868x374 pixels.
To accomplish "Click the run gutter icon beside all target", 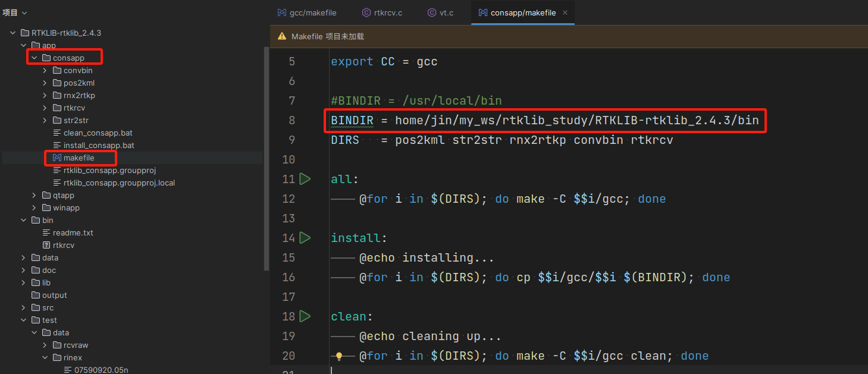I will point(305,178).
